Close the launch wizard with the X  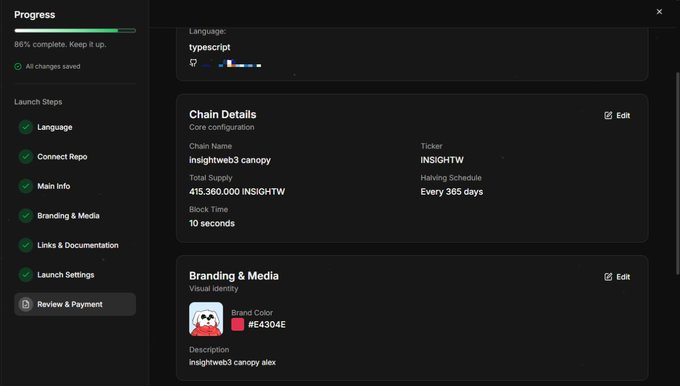(659, 12)
